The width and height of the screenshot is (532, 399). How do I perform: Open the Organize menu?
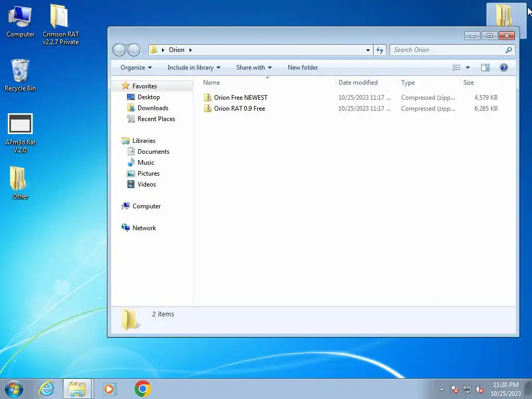pos(136,68)
